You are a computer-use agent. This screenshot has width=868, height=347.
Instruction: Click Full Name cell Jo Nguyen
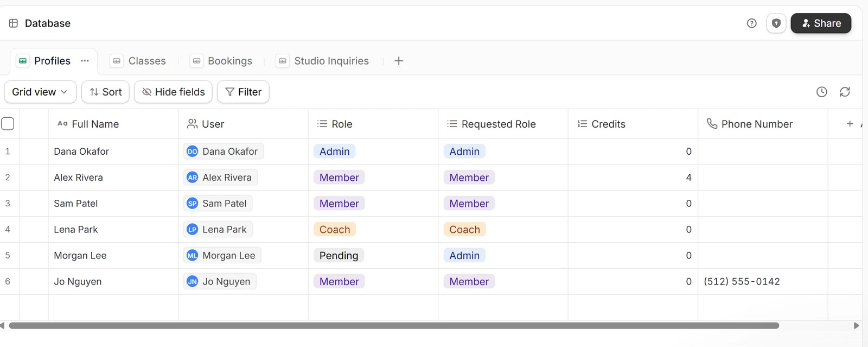click(113, 282)
